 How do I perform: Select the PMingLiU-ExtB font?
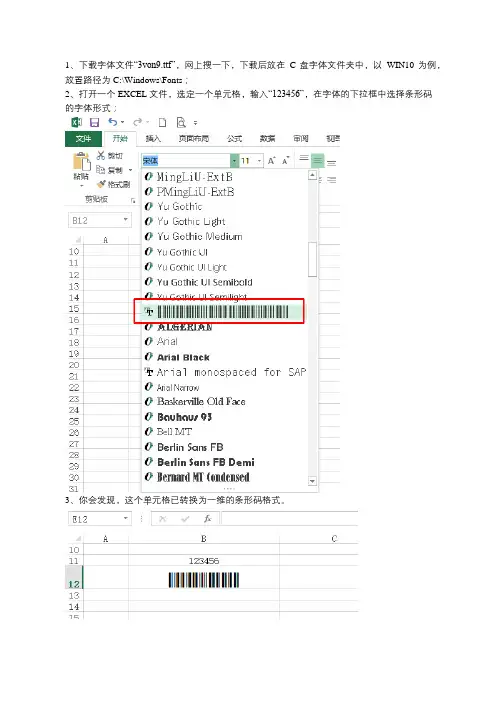tap(225, 192)
